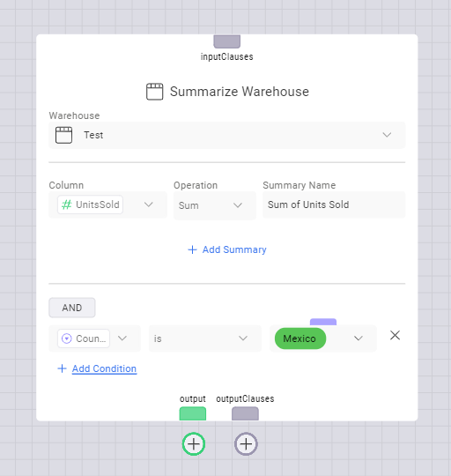
Task: Click the gray plus circle under outputClauses
Action: pos(246,444)
